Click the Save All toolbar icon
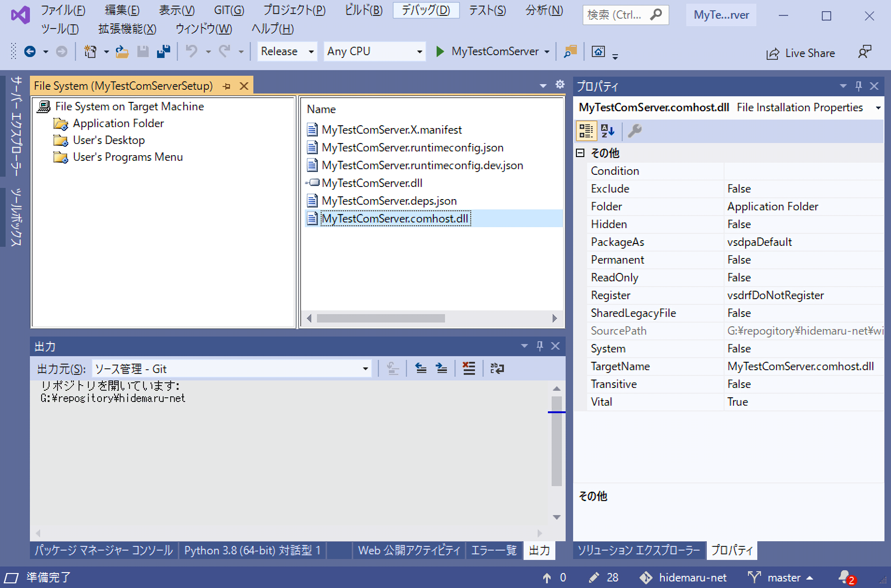891x588 pixels. [x=164, y=51]
